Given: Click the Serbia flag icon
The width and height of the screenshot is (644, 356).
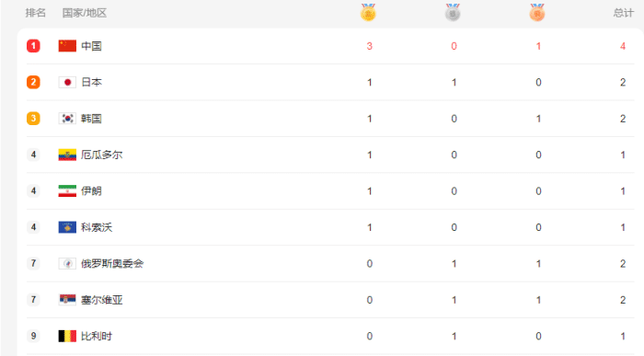Looking at the screenshot, I should (x=67, y=300).
